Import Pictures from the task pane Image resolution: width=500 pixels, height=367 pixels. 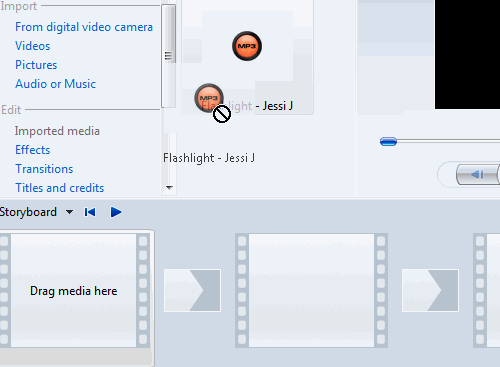[x=36, y=65]
